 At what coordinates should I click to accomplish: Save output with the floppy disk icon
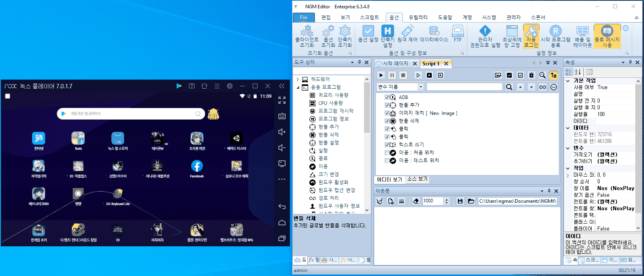pos(460,201)
